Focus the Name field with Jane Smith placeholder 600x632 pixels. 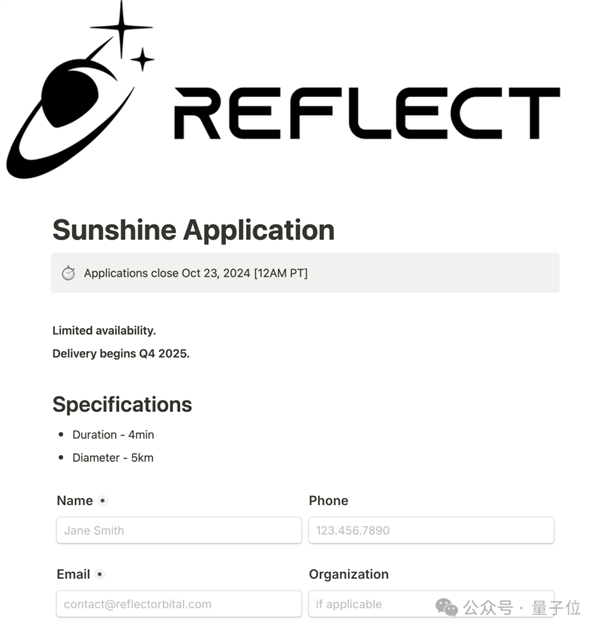(178, 530)
